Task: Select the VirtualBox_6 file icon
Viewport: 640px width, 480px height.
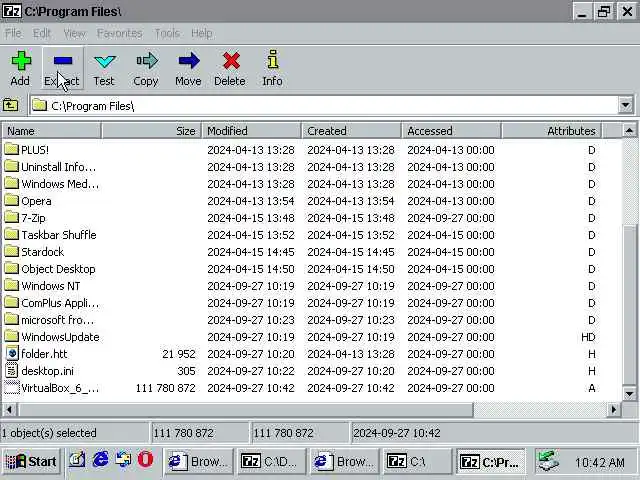Action: pos(11,388)
